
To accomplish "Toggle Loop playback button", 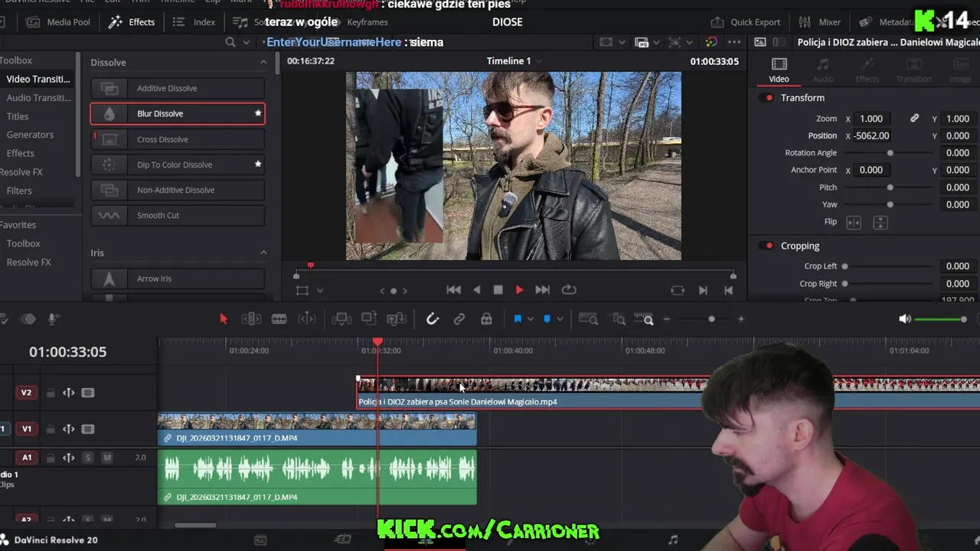I will tap(569, 290).
